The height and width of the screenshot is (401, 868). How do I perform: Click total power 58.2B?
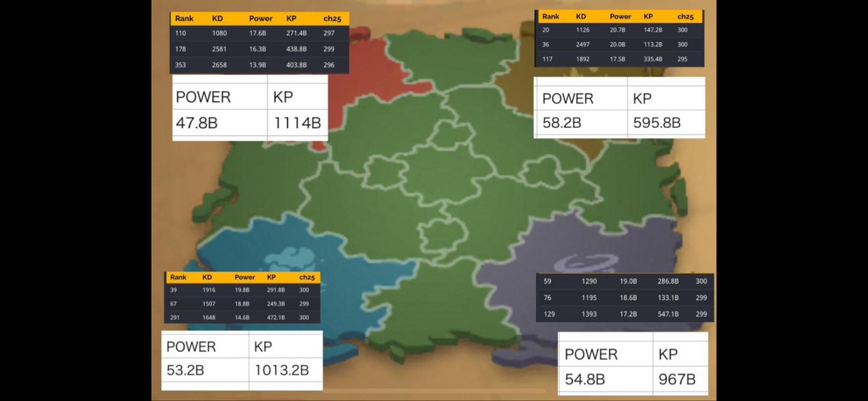click(562, 123)
